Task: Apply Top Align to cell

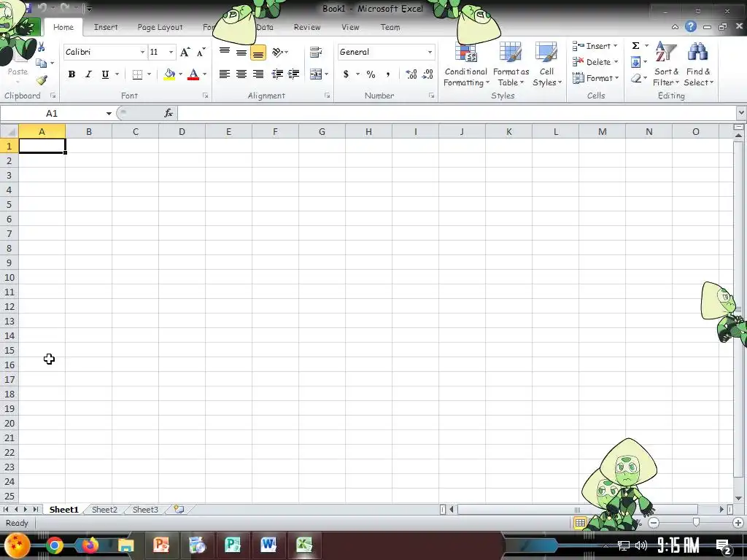Action: coord(225,52)
